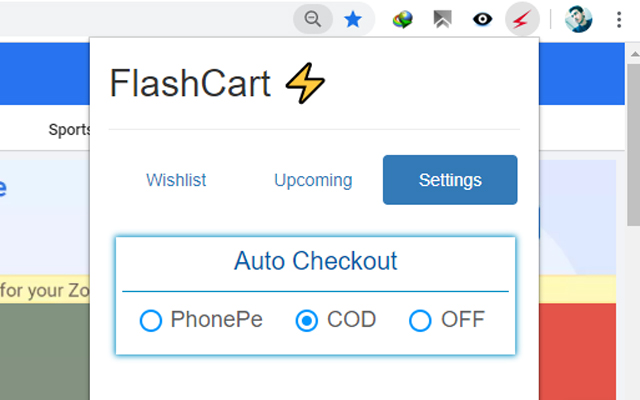This screenshot has height=400, width=640.
Task: Click the gray bookmark flag extension icon
Action: tap(442, 18)
